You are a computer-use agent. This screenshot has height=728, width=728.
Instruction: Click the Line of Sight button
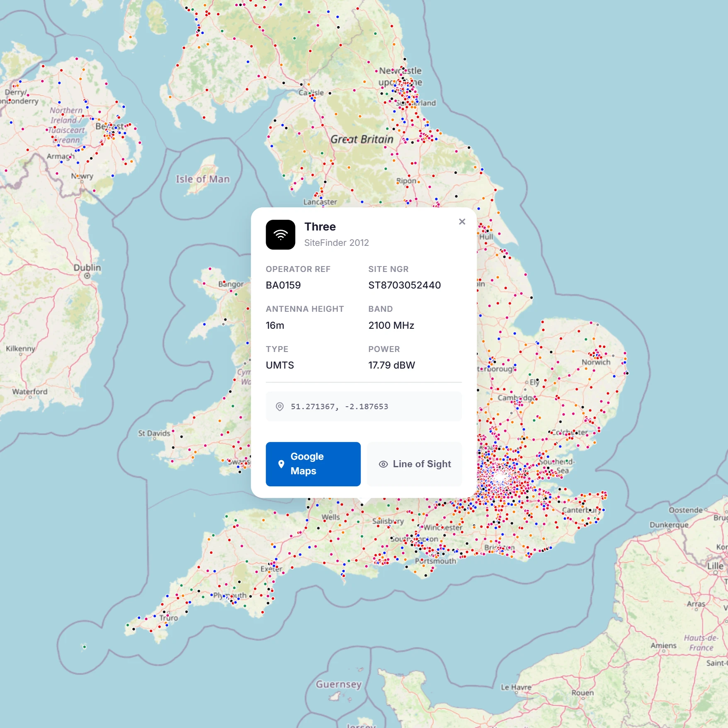coord(415,464)
